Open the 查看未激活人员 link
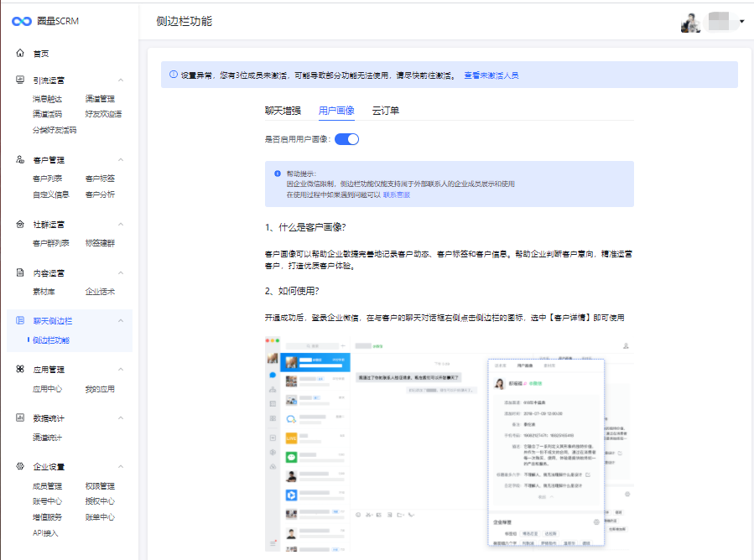754x560 pixels. [491, 75]
